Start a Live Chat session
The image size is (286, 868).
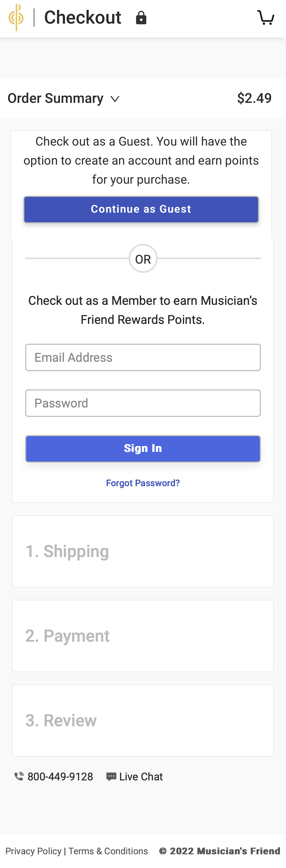141,776
